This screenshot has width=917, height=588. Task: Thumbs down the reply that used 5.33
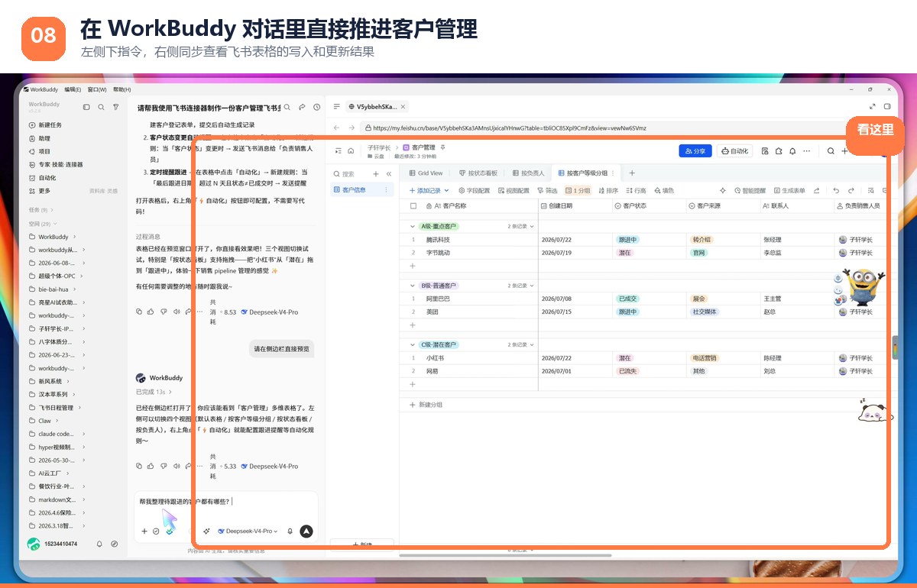pos(164,466)
